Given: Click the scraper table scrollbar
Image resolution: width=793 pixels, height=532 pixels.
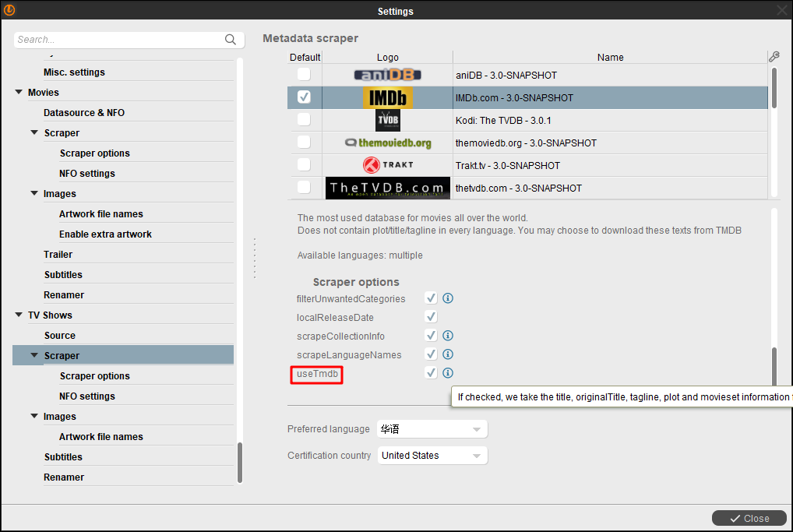Looking at the screenshot, I should point(774,87).
